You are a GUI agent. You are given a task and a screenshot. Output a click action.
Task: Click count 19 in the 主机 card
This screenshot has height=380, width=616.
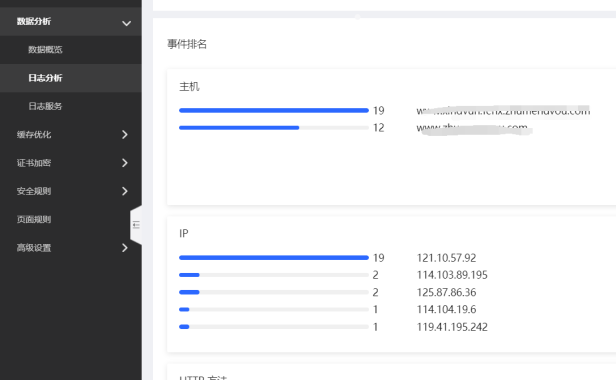(x=379, y=111)
